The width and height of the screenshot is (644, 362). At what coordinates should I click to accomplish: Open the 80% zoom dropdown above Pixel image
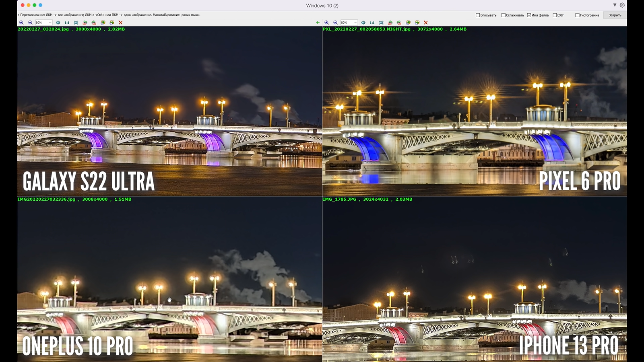[349, 23]
